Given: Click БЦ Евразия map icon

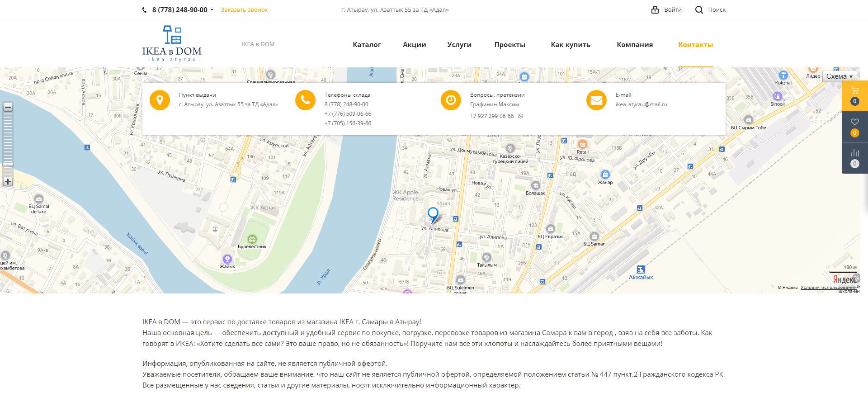Looking at the screenshot, I should 550,229.
